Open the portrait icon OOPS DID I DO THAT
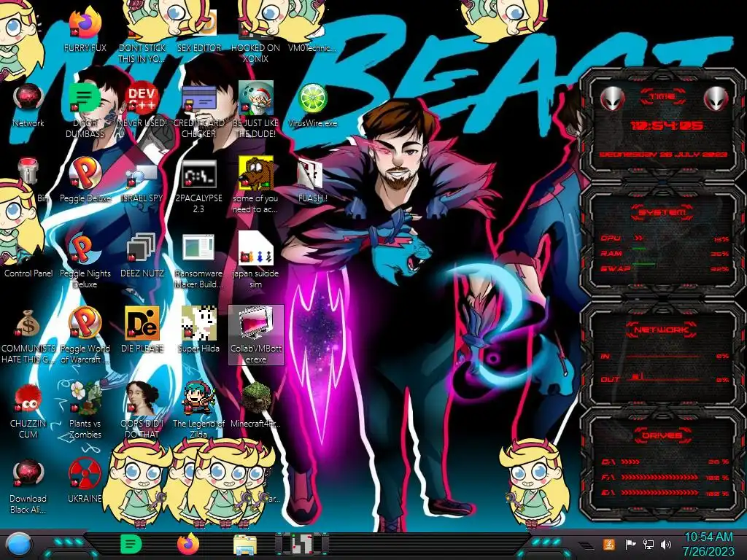747x560 pixels. coord(142,398)
